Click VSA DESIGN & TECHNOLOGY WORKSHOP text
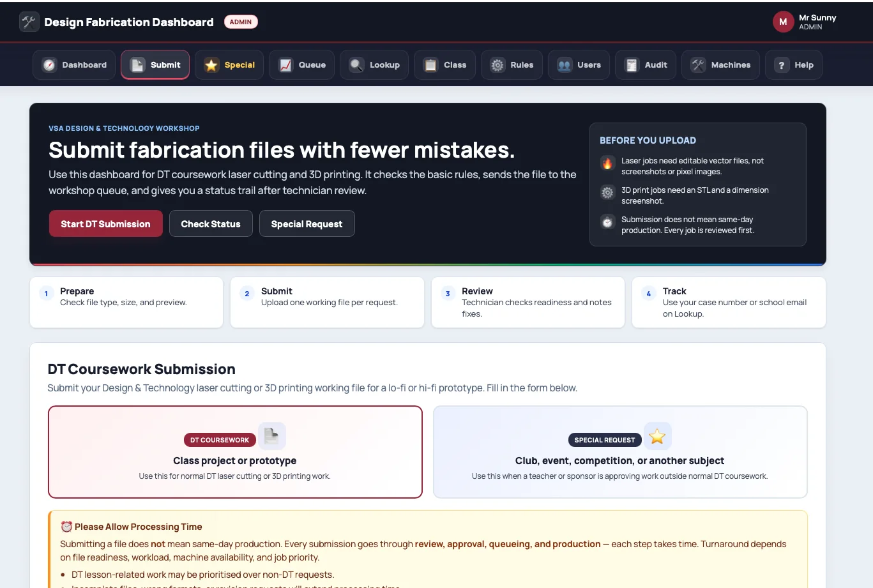The height and width of the screenshot is (588, 873). [x=124, y=128]
